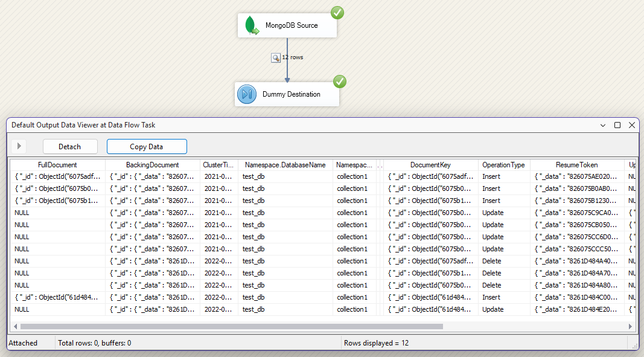Click ResumeToken cell 826075CB050
This screenshot has height=357, width=644.
point(576,225)
